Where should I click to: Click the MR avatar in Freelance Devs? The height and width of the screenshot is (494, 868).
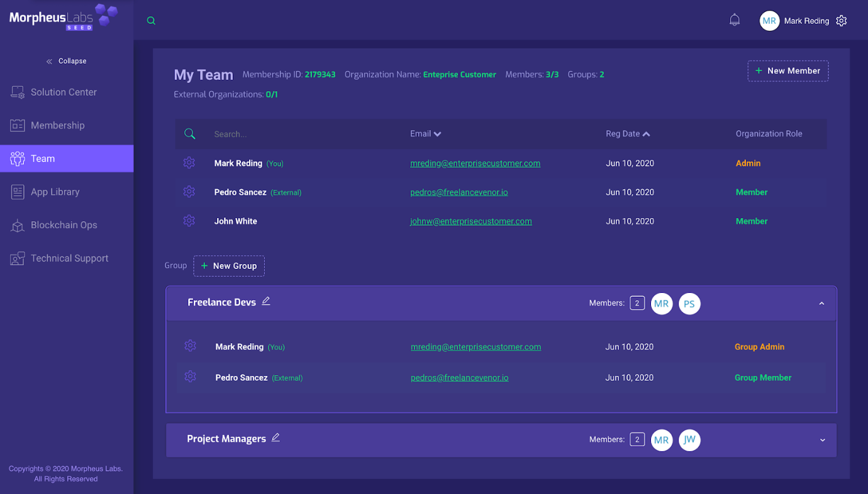661,304
